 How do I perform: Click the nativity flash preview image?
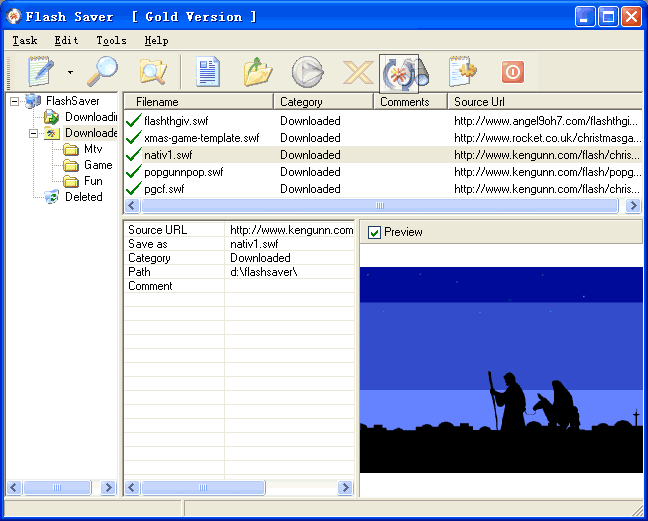click(501, 370)
